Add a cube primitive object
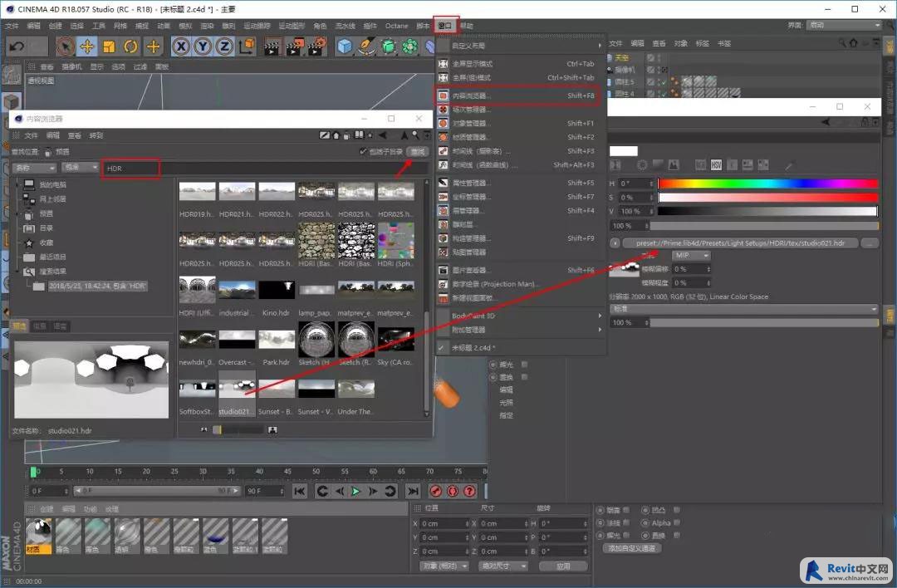The image size is (897, 588). [x=345, y=46]
